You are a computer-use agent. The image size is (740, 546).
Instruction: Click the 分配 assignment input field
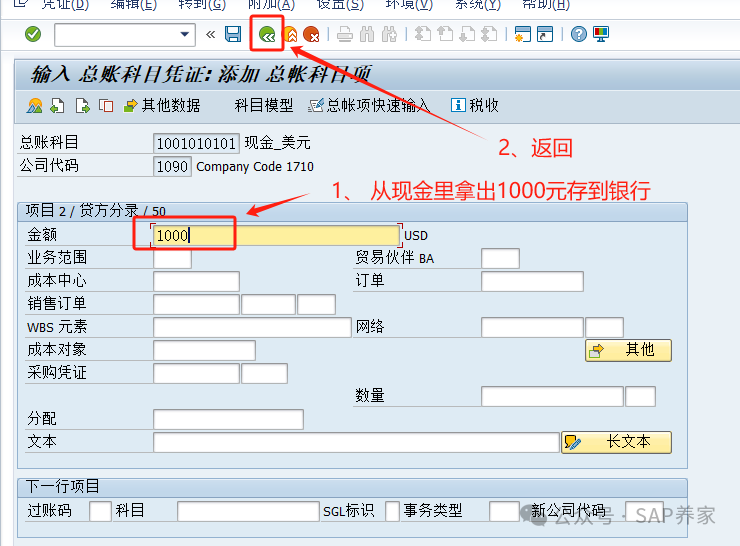228,420
